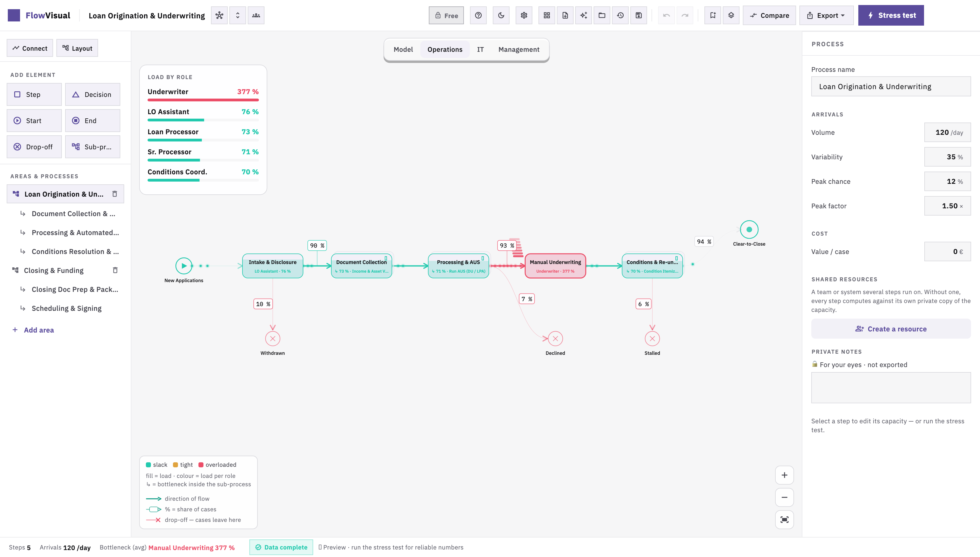Create a new file with the plus-page icon
980x557 pixels.
coord(565,15)
